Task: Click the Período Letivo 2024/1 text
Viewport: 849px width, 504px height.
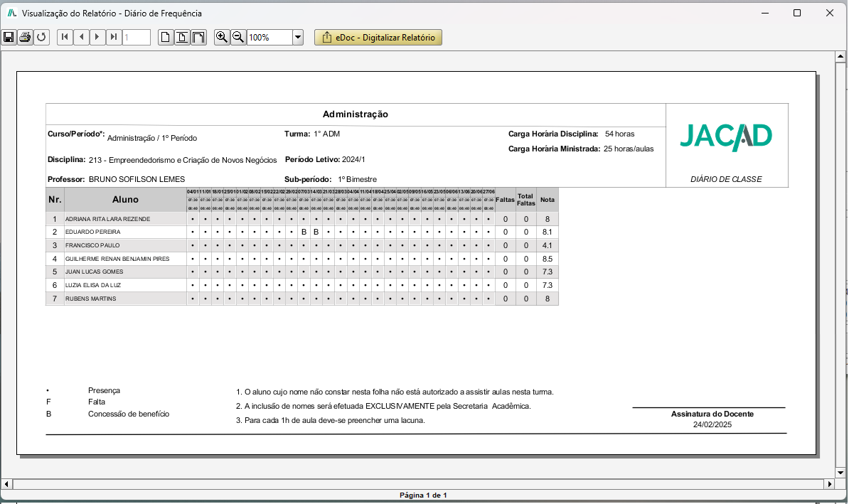Action: 325,160
